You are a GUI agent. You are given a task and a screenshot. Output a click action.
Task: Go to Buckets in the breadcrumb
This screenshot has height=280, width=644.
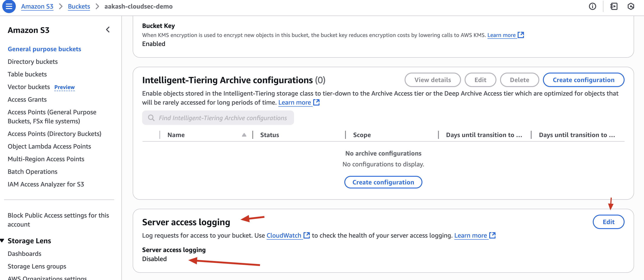(79, 6)
